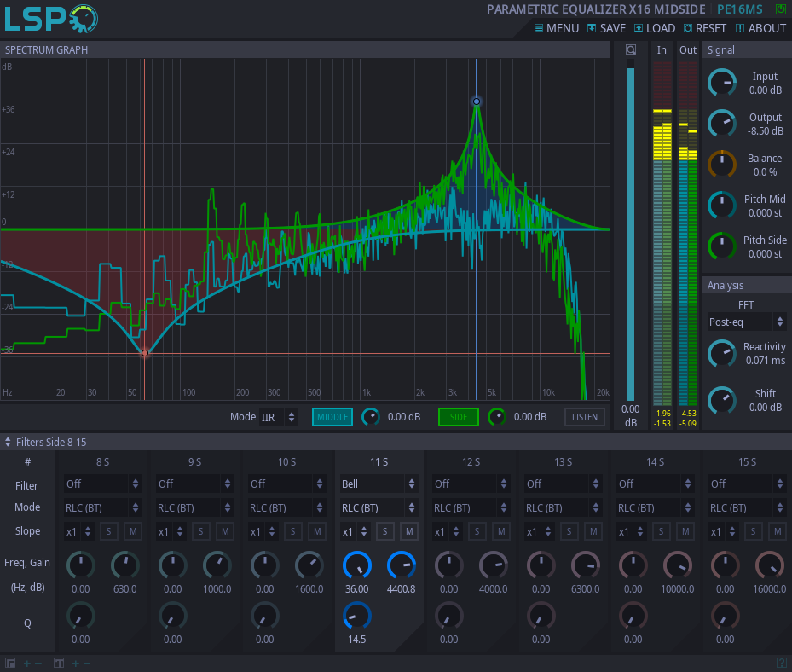The height and width of the screenshot is (672, 792).
Task: Click filter 11 S gain knob showing 4400.8
Action: pos(401,565)
